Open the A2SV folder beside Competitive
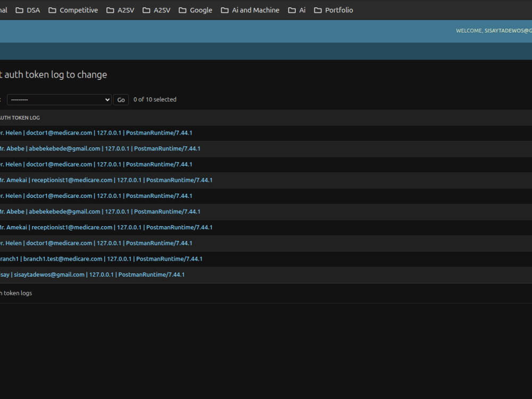 120,10
